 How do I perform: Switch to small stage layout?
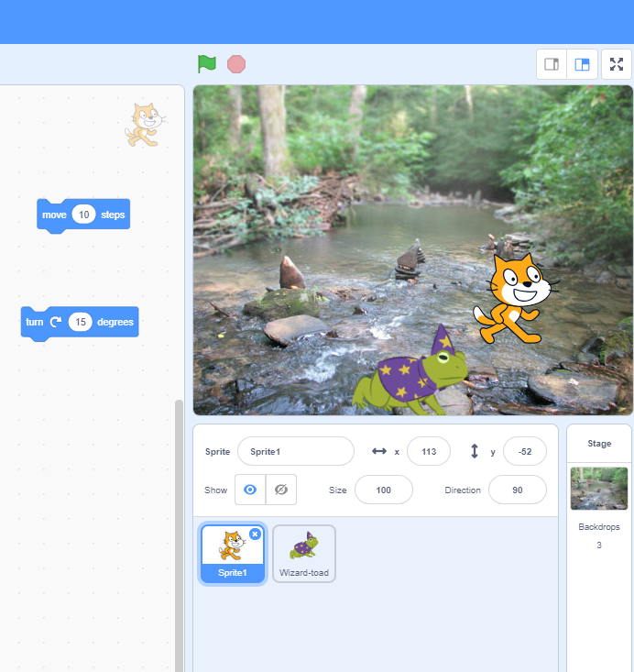point(552,64)
